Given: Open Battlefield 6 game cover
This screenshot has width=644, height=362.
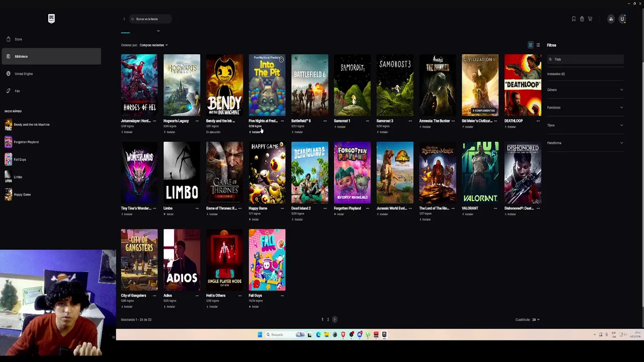Looking at the screenshot, I should 309,85.
